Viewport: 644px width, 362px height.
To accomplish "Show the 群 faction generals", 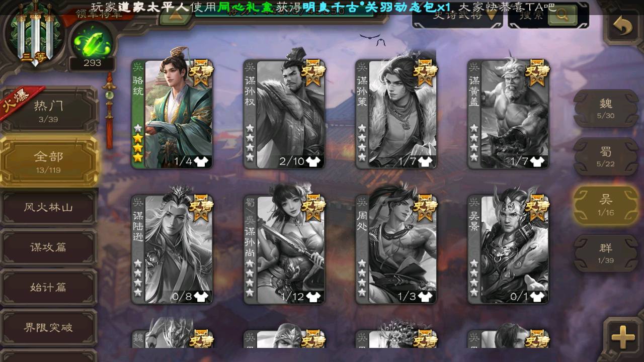I will coord(606,253).
